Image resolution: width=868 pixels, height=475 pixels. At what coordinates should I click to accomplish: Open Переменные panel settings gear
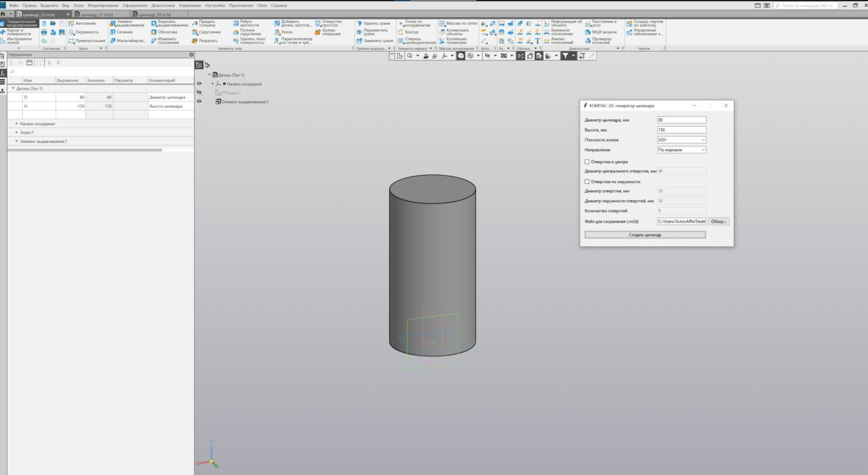pyautogui.click(x=191, y=55)
